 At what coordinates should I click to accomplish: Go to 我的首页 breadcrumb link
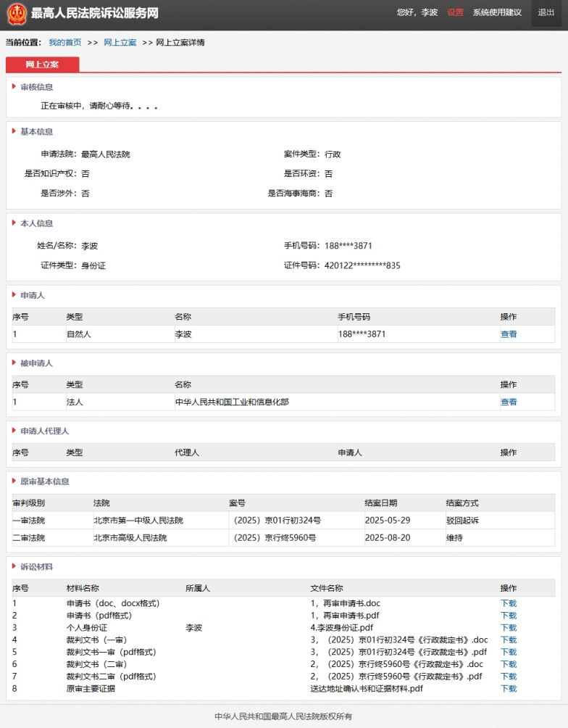pyautogui.click(x=65, y=43)
